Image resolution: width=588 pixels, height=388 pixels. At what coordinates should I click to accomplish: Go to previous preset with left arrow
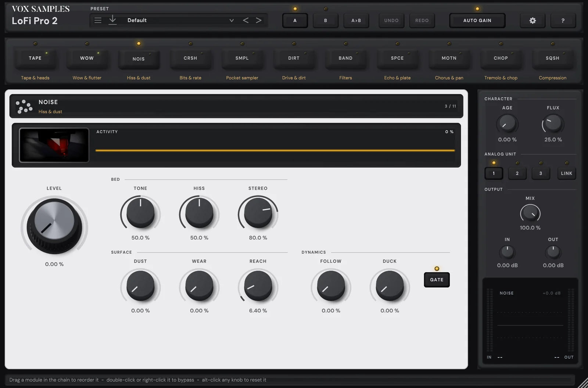point(245,20)
